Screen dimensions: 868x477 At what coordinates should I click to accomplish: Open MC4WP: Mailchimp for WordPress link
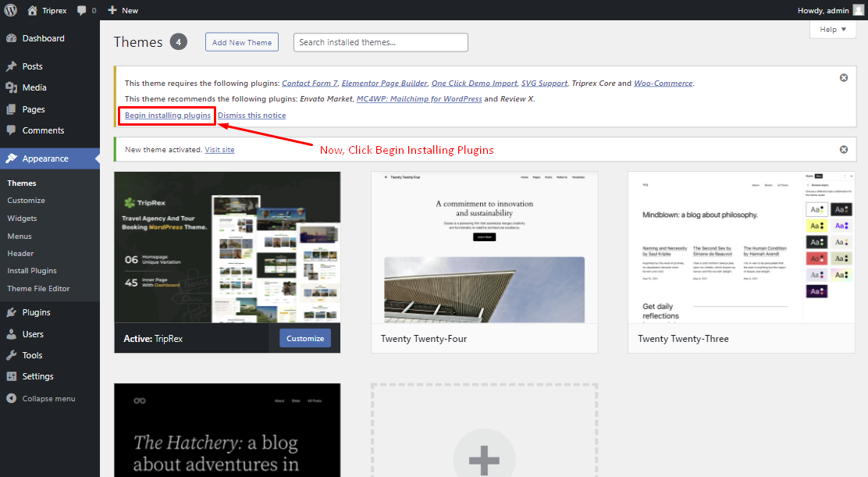pos(419,98)
